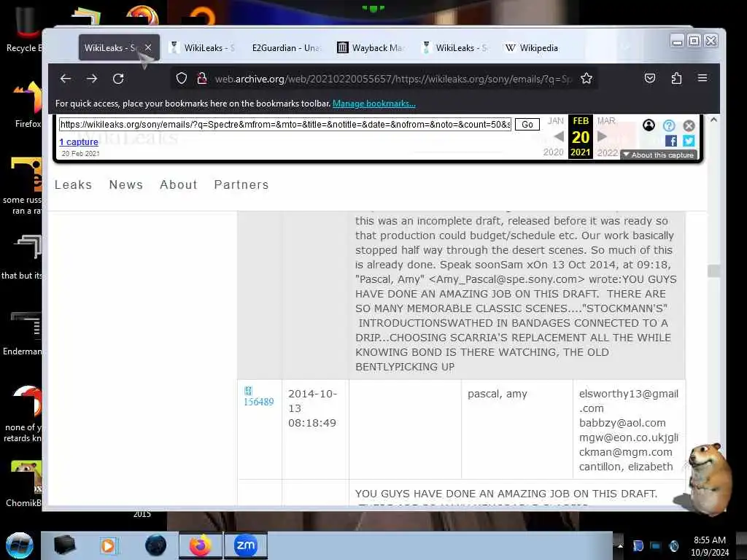Screen dimensions: 747x560
Task: Click the page vertical scrollbar thumb
Action: coord(713,271)
